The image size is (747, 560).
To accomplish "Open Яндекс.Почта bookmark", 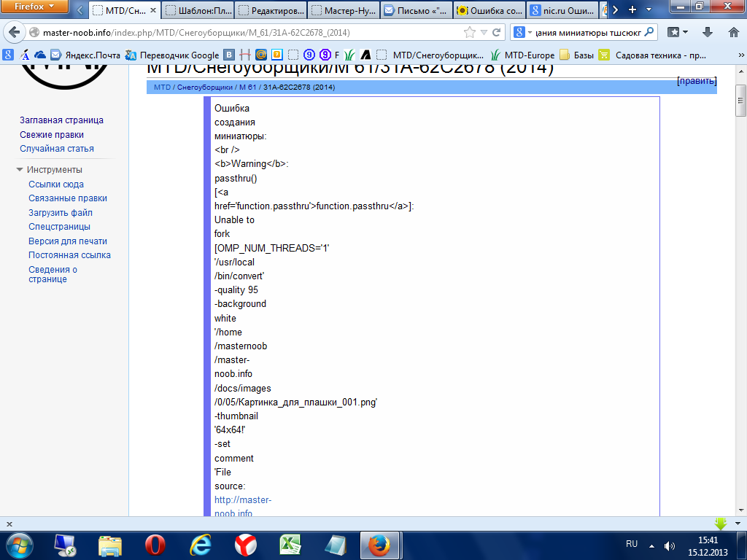I will [85, 55].
